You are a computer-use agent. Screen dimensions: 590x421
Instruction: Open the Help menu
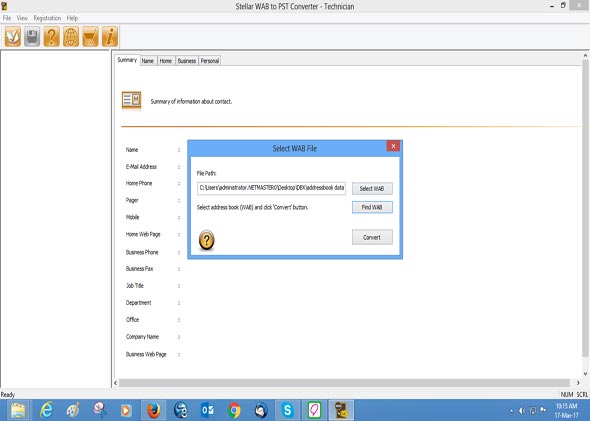click(x=72, y=18)
